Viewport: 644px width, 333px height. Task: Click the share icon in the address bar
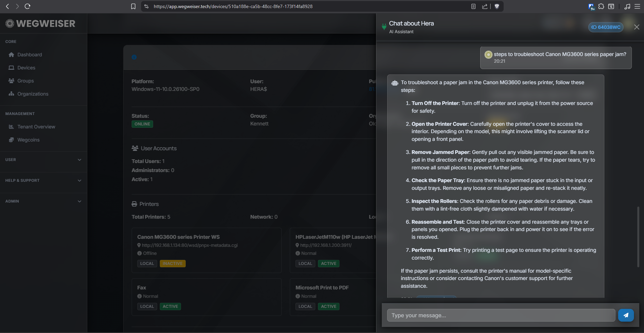point(485,6)
